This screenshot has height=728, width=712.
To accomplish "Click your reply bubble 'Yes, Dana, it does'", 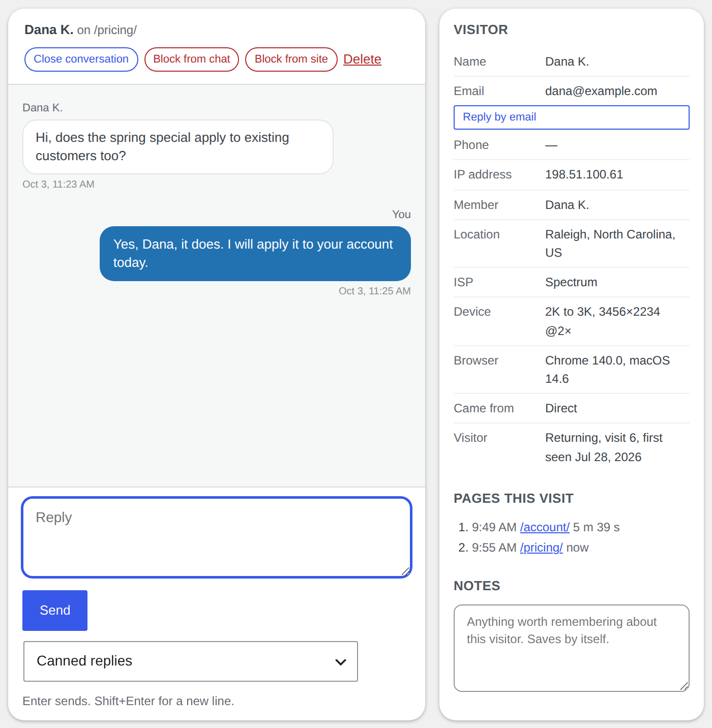I will pos(255,254).
